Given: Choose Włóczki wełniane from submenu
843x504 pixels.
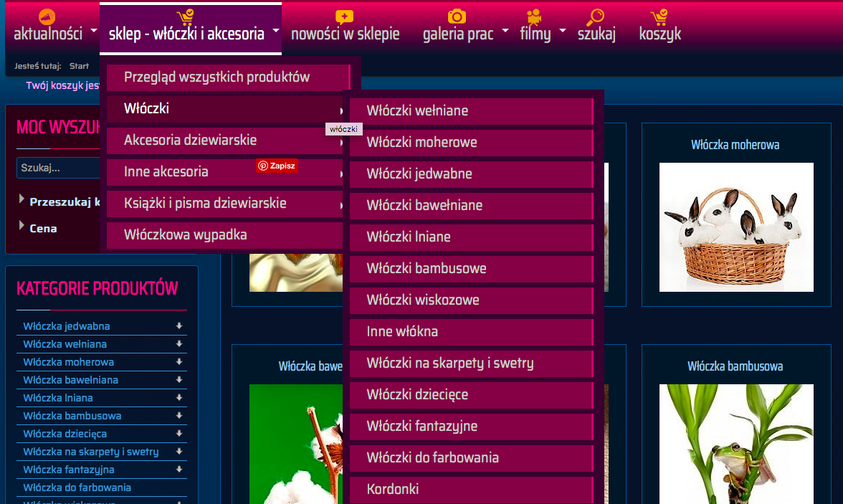Looking at the screenshot, I should point(472,111).
